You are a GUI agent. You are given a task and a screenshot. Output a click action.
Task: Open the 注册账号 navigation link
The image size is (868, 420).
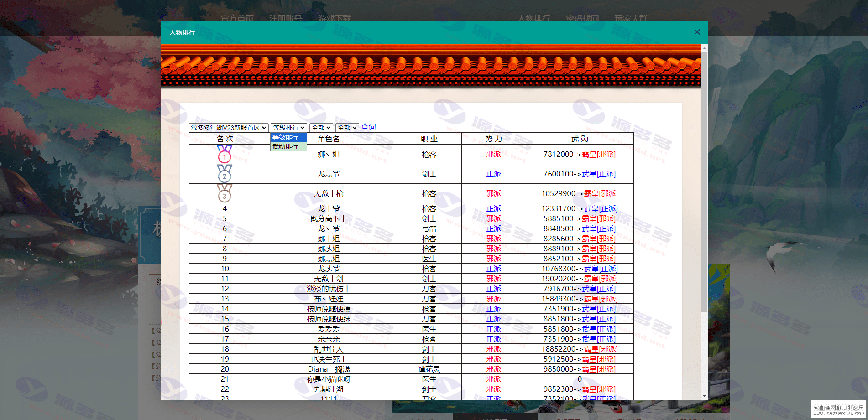286,18
